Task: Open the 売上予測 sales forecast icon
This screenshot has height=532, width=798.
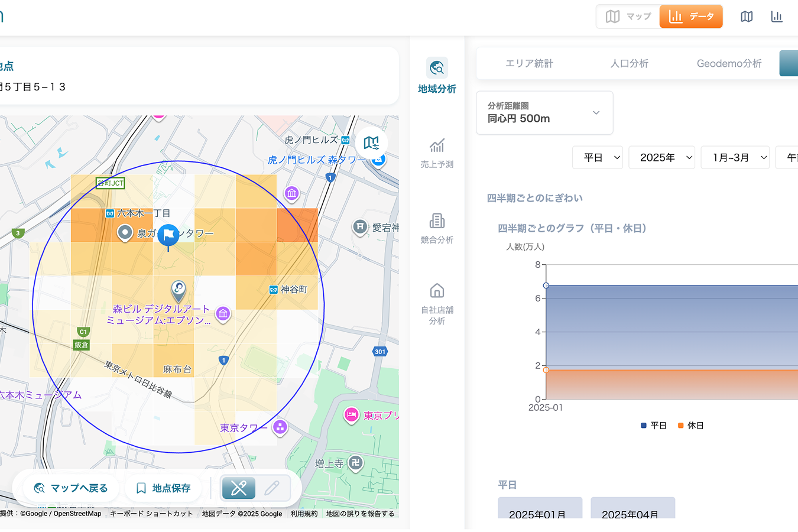Action: pyautogui.click(x=437, y=145)
